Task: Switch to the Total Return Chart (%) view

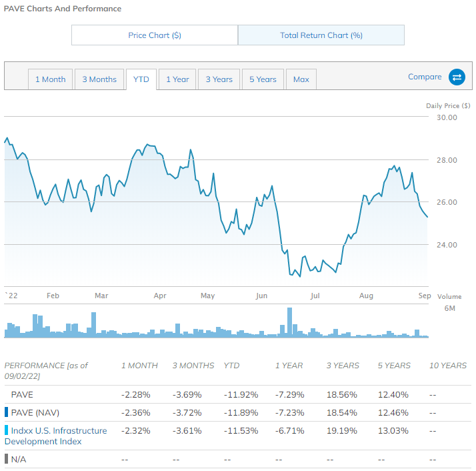Action: tap(321, 35)
